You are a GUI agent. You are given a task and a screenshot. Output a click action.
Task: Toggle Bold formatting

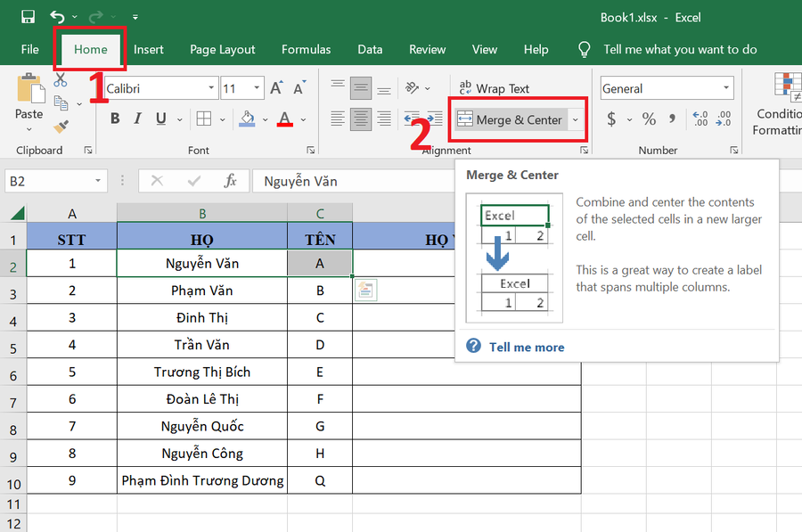coord(115,119)
